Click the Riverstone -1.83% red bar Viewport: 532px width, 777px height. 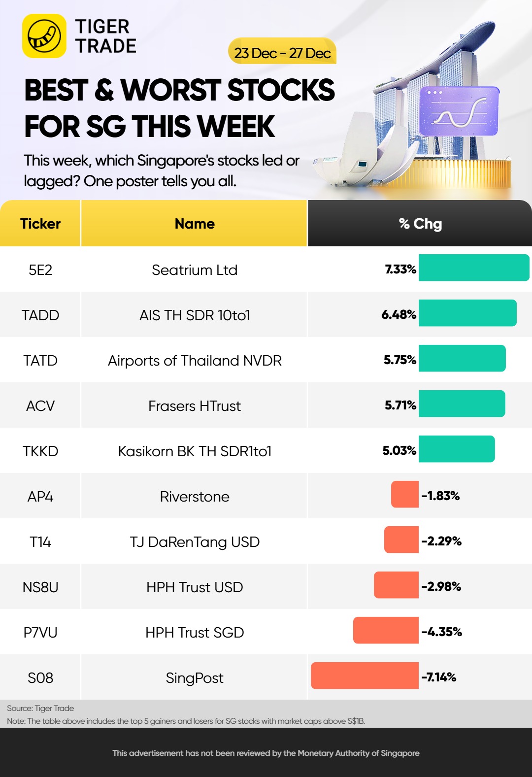pyautogui.click(x=405, y=494)
